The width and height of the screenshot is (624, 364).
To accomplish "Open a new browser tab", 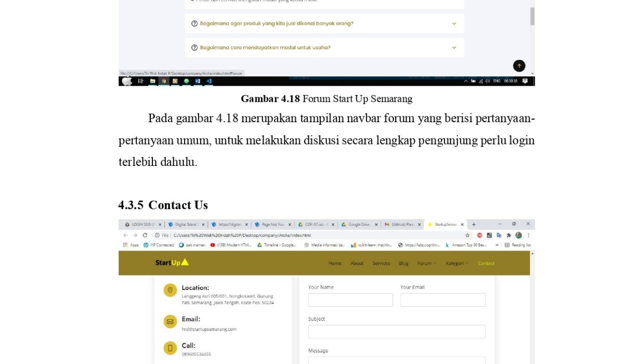I will [474, 225].
